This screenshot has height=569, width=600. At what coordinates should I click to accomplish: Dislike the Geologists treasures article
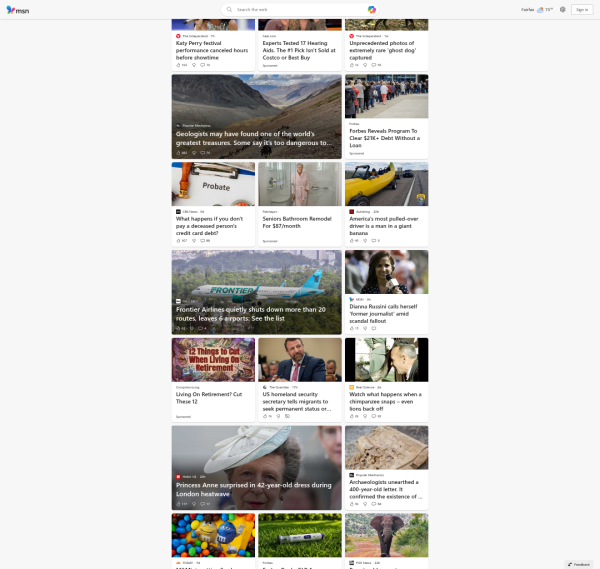pyautogui.click(x=194, y=153)
